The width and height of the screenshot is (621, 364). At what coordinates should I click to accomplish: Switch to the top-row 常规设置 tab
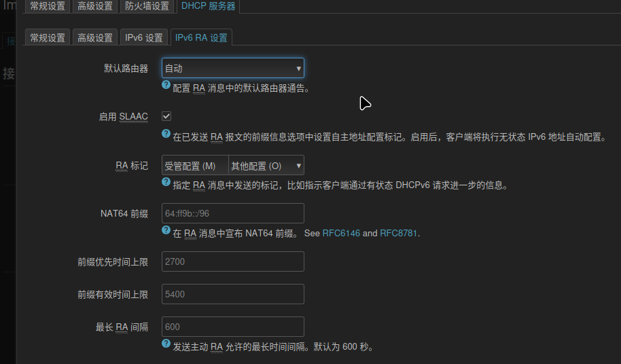coord(48,6)
